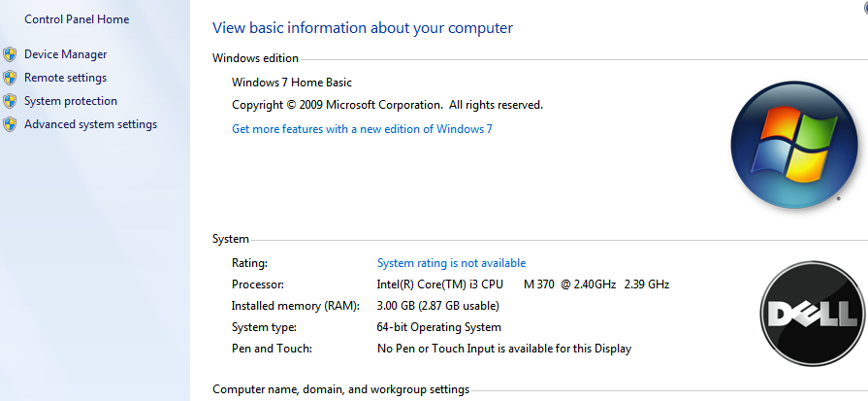Image resolution: width=868 pixels, height=401 pixels.
Task: Click the Dell manufacturer logo
Action: point(812,314)
